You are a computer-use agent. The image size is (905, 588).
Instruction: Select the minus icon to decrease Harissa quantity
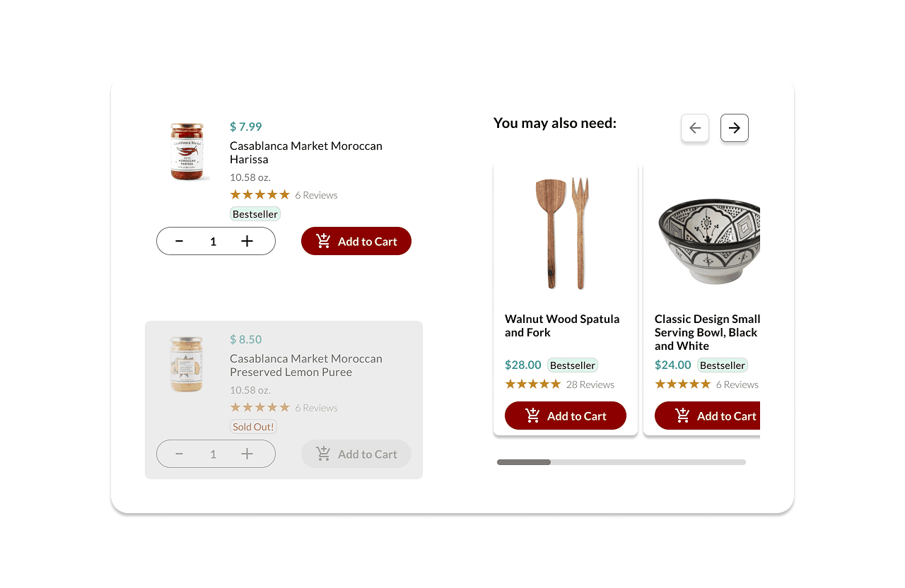(x=179, y=241)
